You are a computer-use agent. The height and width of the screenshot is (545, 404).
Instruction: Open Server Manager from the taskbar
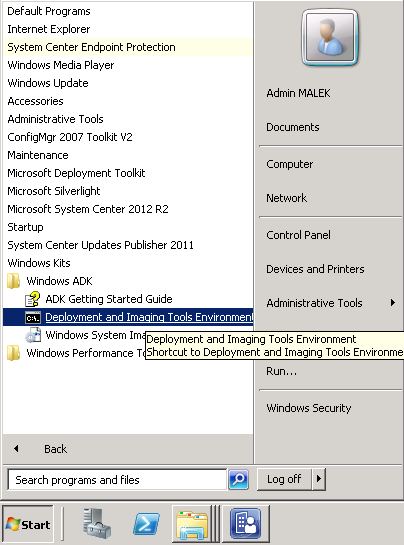pos(97,523)
